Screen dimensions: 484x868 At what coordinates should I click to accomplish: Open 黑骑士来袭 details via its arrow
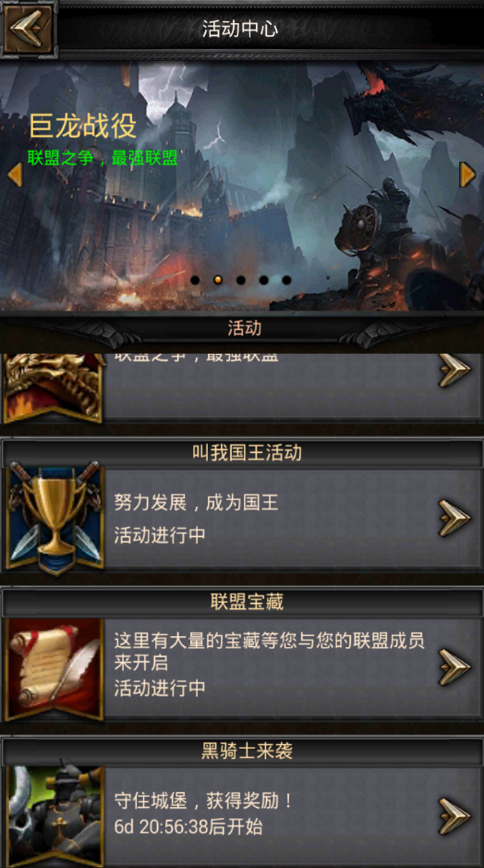pyautogui.click(x=454, y=815)
